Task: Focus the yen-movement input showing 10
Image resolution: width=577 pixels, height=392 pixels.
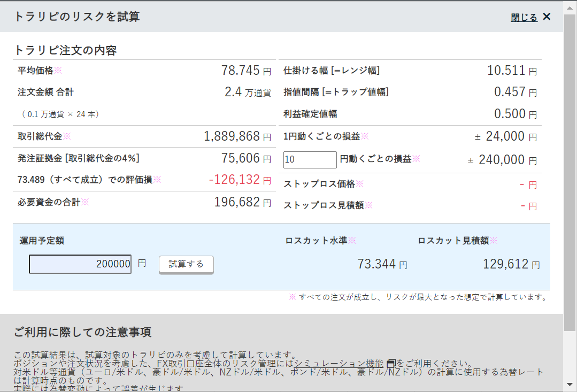Action: [310, 160]
